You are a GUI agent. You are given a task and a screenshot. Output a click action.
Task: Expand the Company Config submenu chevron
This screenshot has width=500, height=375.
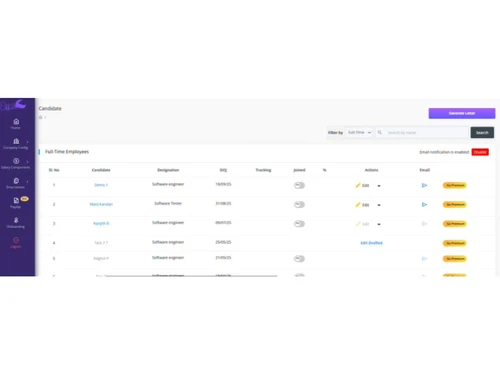[x=27, y=142]
